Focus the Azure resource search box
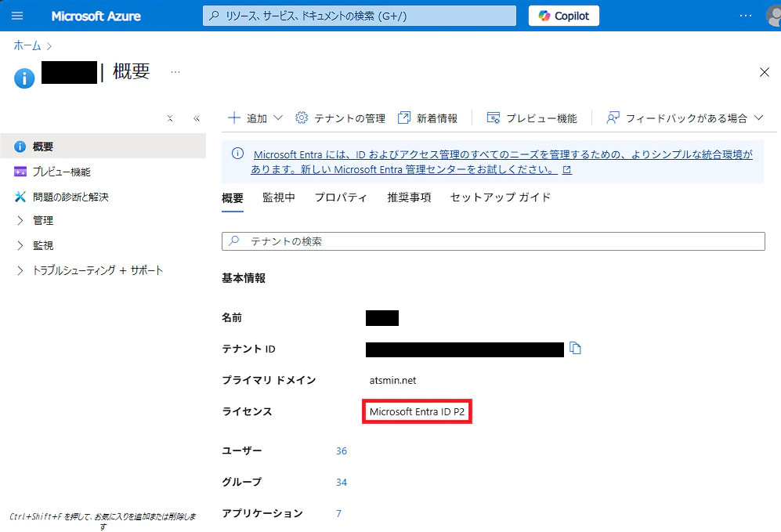 point(359,16)
